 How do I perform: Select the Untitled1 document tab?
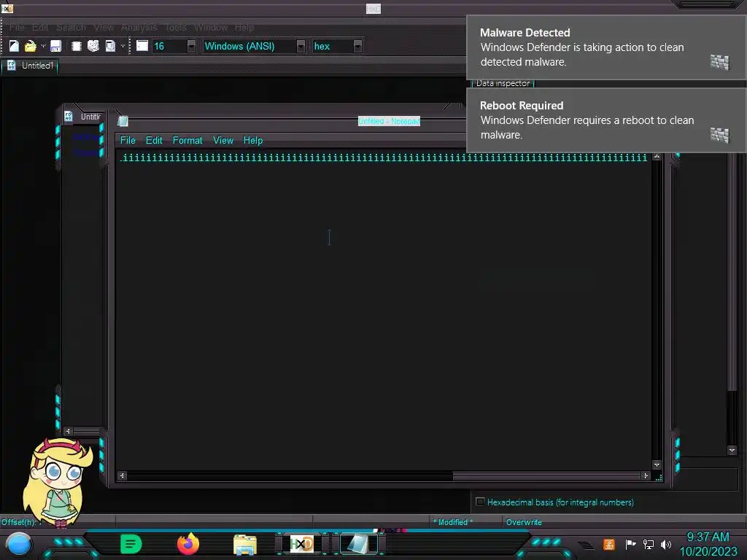[29, 66]
